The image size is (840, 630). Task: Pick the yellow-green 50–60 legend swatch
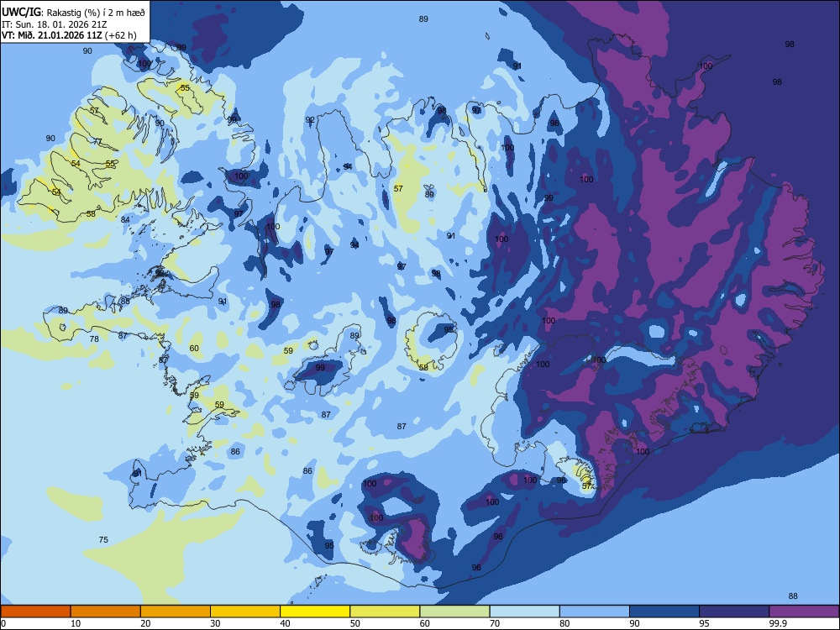pyautogui.click(x=386, y=612)
